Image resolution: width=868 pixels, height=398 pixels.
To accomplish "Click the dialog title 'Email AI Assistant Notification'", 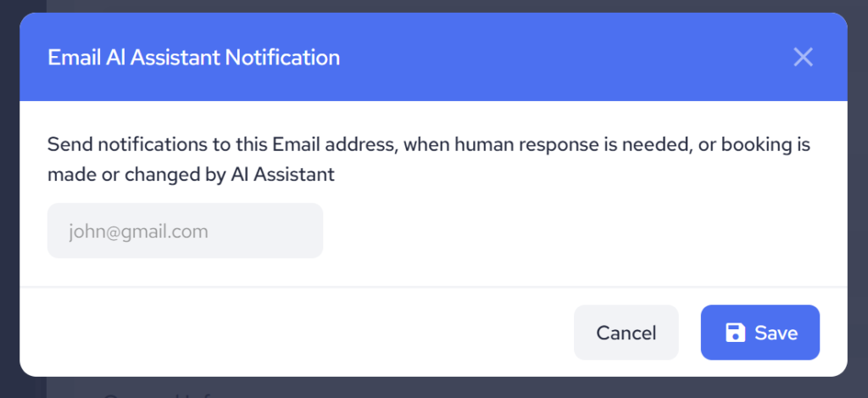I will (x=193, y=58).
